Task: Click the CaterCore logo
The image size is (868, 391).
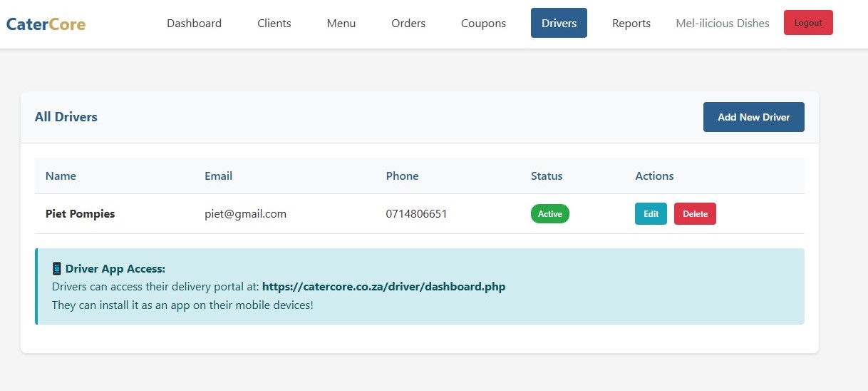Action: tap(46, 24)
